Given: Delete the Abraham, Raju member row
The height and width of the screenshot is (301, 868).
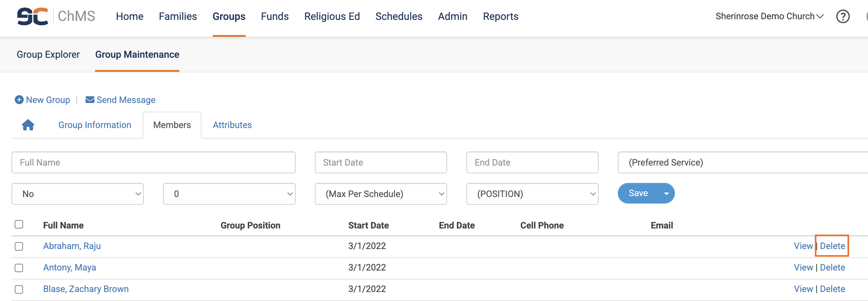Looking at the screenshot, I should coord(832,246).
